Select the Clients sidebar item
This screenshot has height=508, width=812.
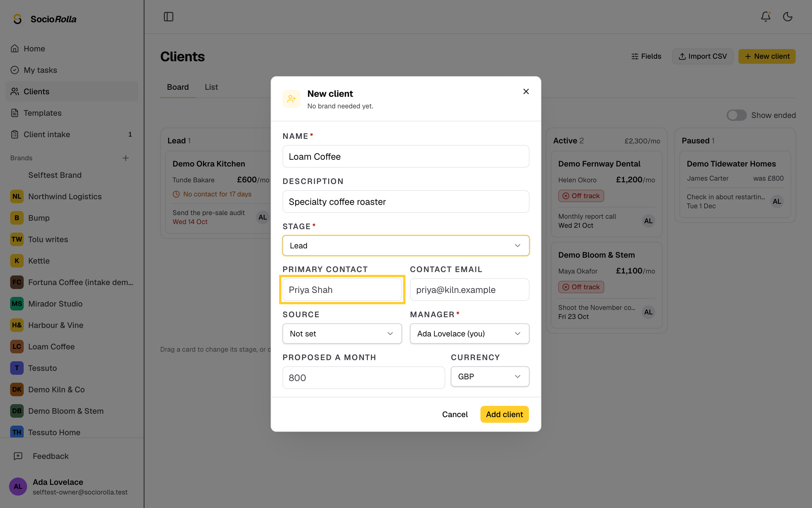click(x=72, y=91)
